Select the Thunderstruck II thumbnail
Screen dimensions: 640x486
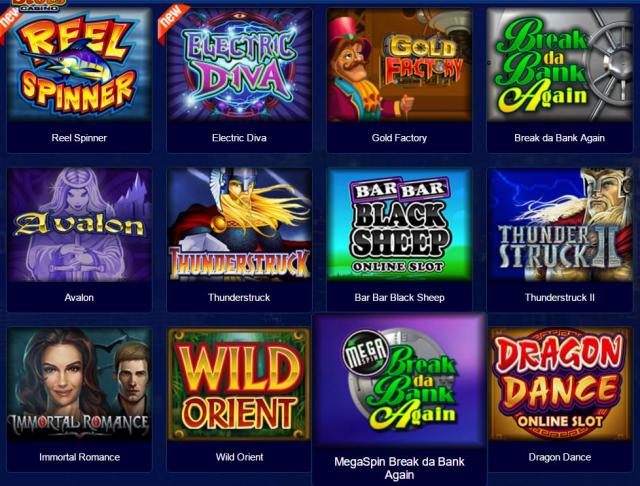[560, 225]
